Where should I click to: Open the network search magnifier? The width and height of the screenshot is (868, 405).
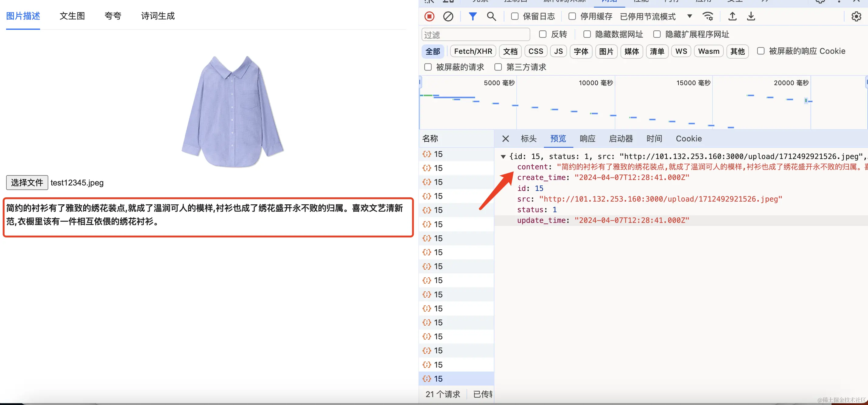pos(491,16)
